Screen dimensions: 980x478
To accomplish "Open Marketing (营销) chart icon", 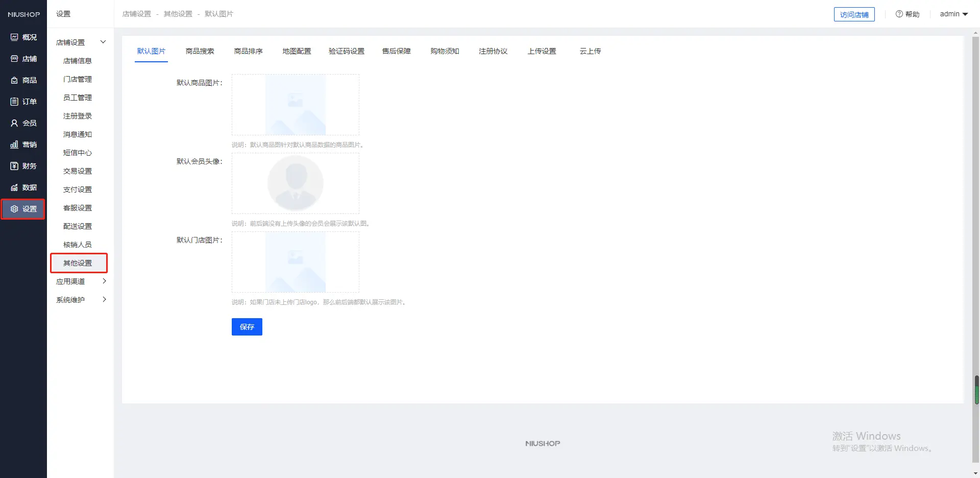I will [x=14, y=145].
